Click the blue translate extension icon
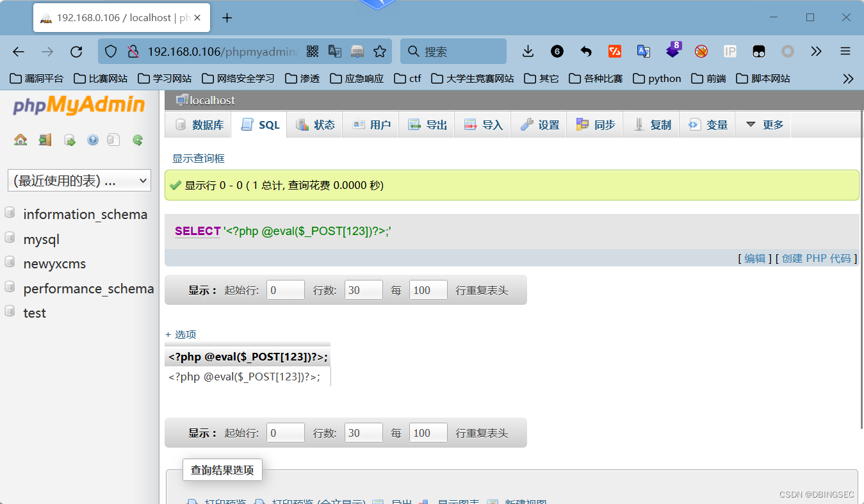The width and height of the screenshot is (864, 504). [644, 51]
